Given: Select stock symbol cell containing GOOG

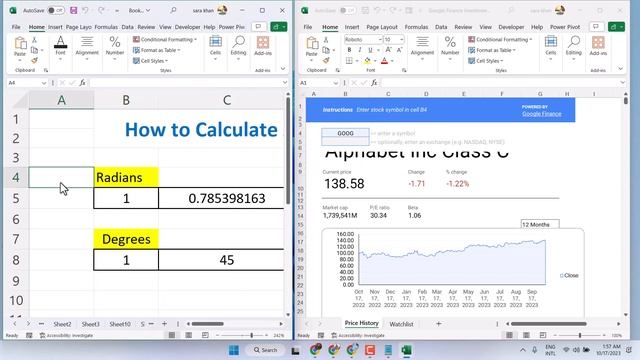Looking at the screenshot, I should (345, 133).
